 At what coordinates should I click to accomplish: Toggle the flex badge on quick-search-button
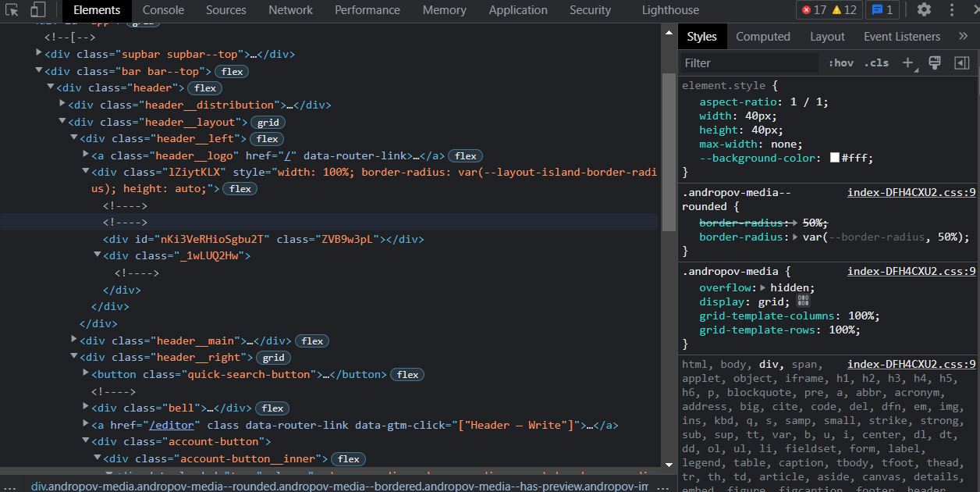(407, 375)
